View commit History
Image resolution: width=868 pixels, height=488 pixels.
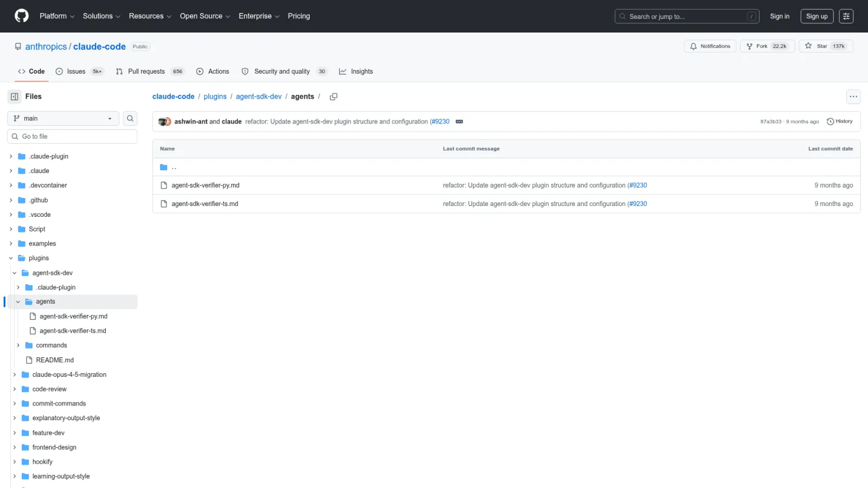[x=839, y=121]
